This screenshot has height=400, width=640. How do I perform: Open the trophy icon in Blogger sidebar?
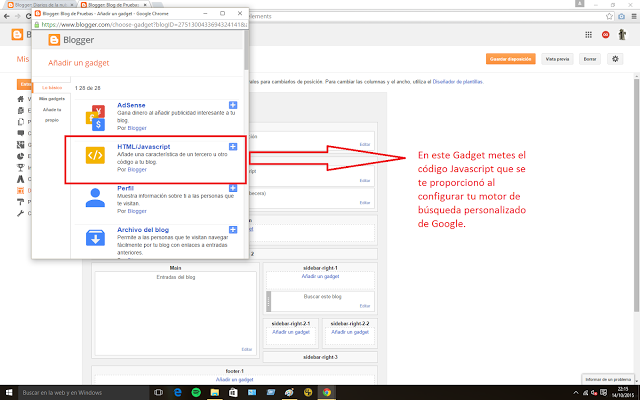tap(20, 167)
